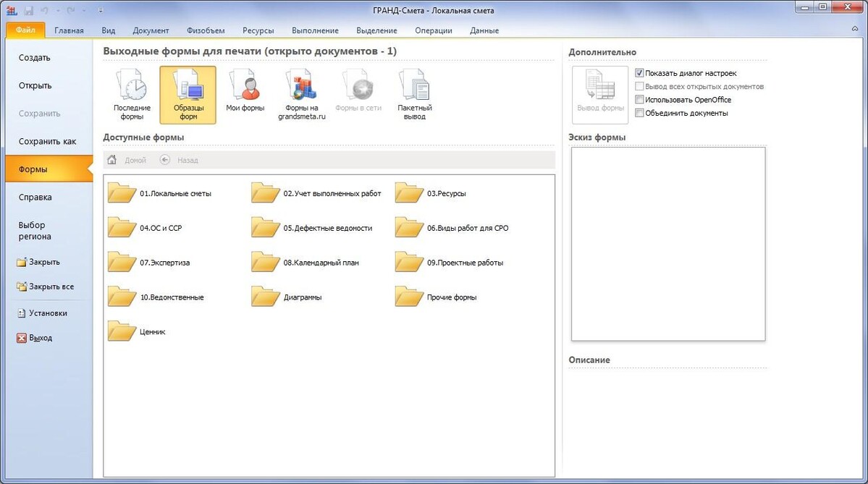Enable Объединить документы checkbox
The image size is (868, 484).
(639, 113)
